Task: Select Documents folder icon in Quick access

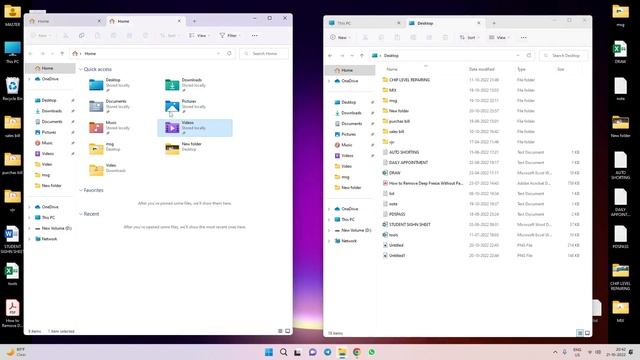Action: coord(96,106)
